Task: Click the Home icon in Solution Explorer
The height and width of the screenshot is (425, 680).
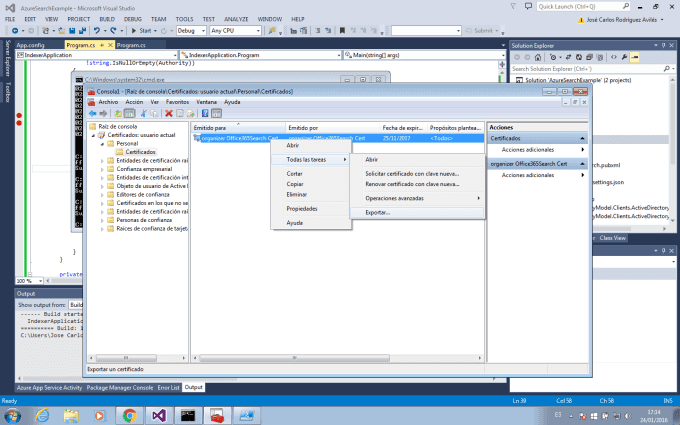Action: (x=538, y=57)
